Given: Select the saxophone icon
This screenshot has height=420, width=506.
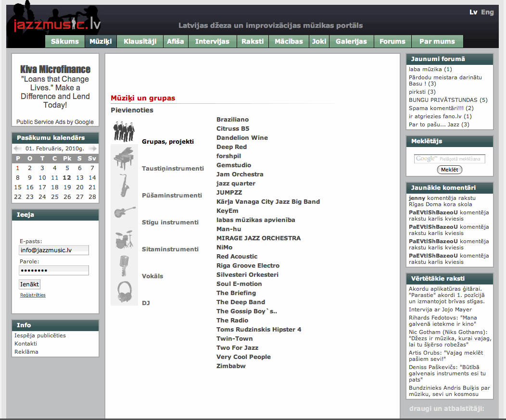Looking at the screenshot, I should [124, 185].
